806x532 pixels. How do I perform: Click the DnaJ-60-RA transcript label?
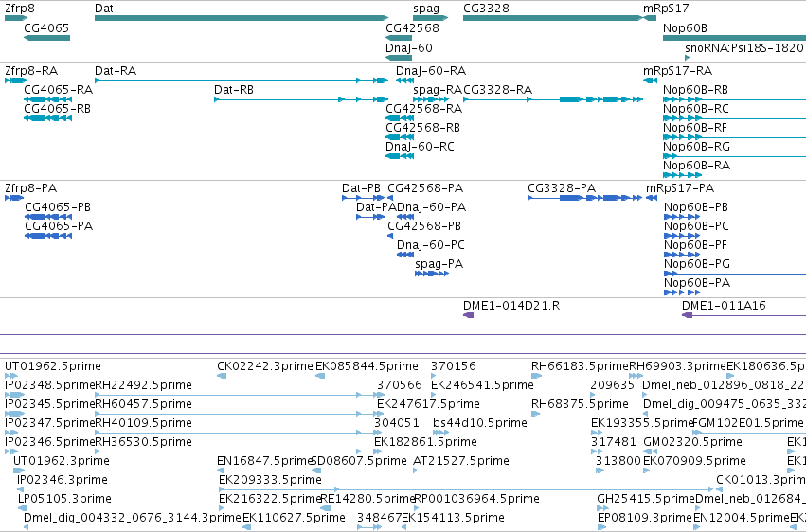click(x=431, y=71)
